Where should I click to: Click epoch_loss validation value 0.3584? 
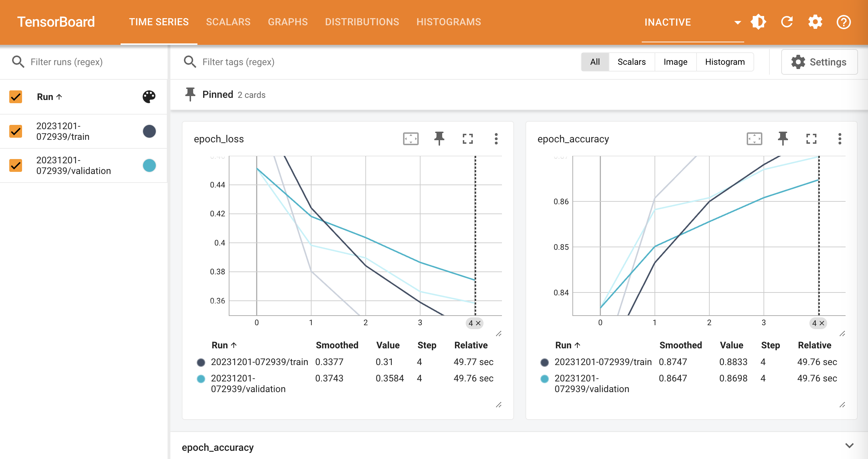(x=390, y=378)
